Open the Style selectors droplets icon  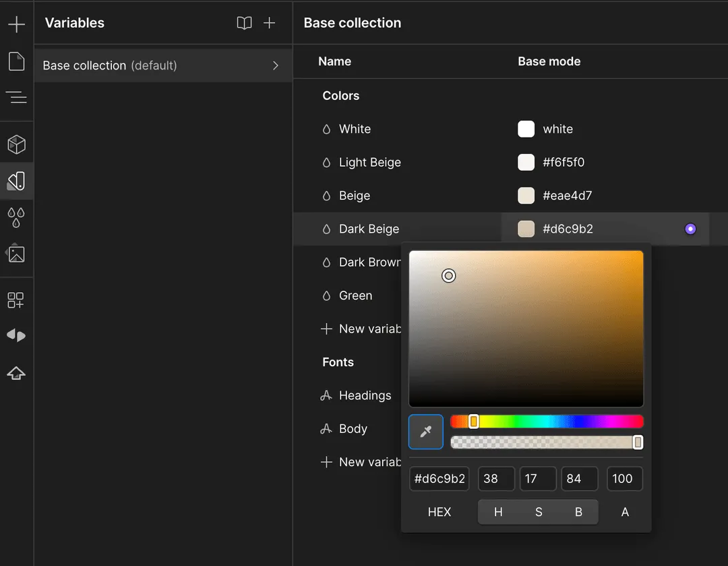pyautogui.click(x=16, y=217)
